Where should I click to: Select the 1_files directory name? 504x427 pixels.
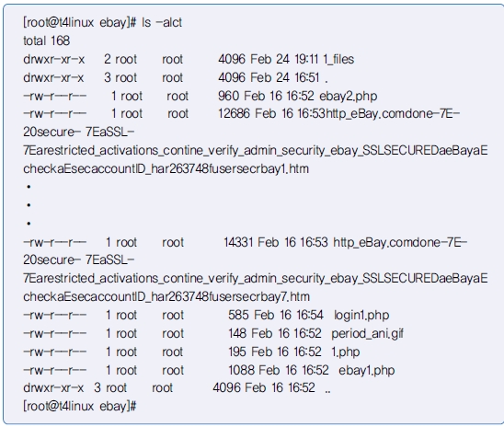(x=338, y=60)
